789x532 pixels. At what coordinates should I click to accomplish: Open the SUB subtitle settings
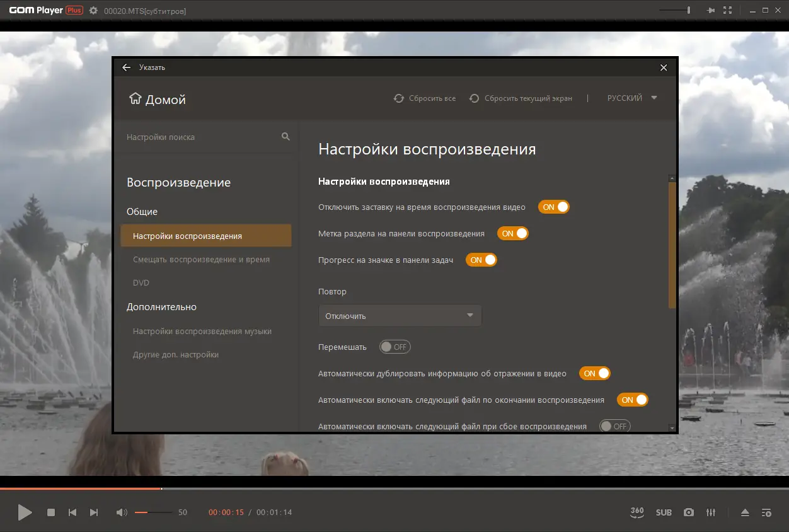click(x=664, y=512)
